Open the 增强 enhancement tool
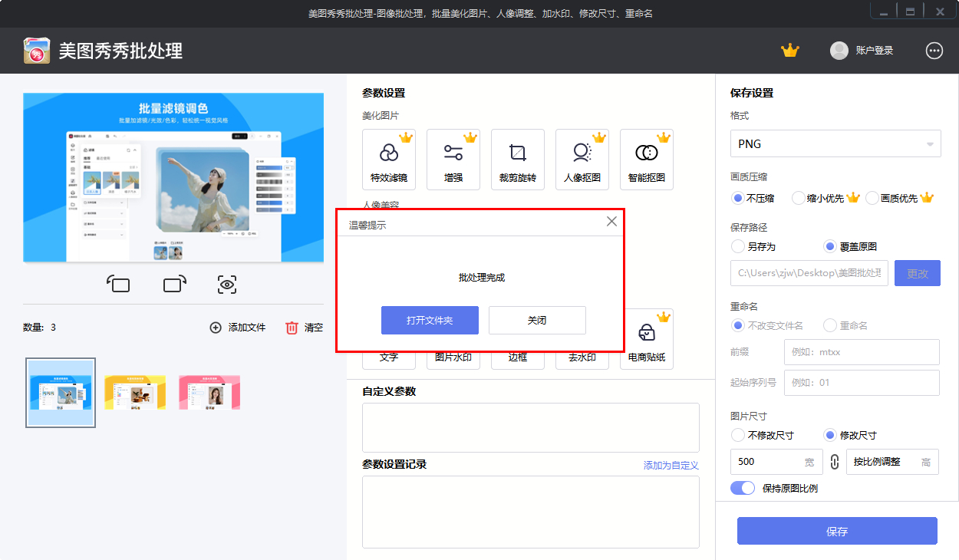The height and width of the screenshot is (560, 959). (453, 159)
